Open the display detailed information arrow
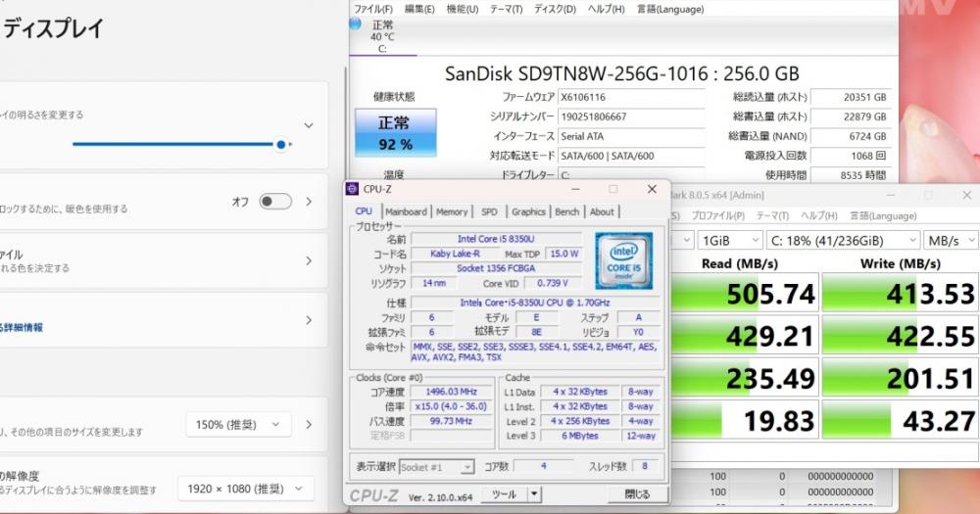The width and height of the screenshot is (980, 514). tap(309, 320)
